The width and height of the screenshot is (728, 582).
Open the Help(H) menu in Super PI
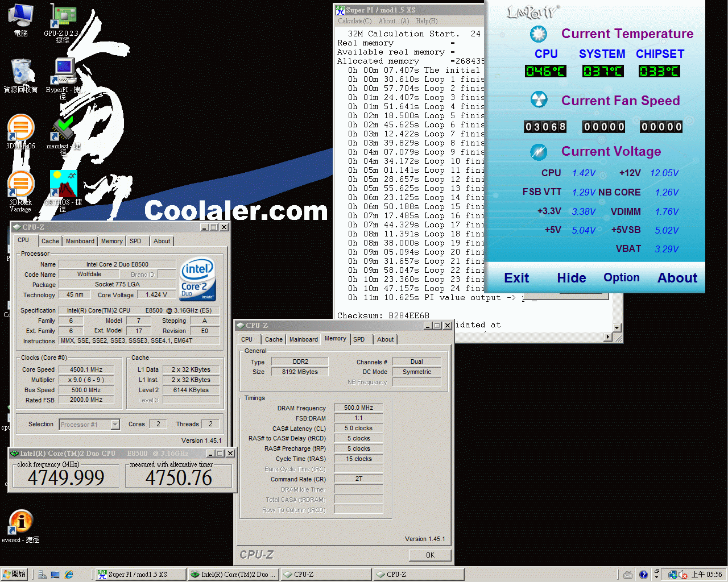coord(427,21)
